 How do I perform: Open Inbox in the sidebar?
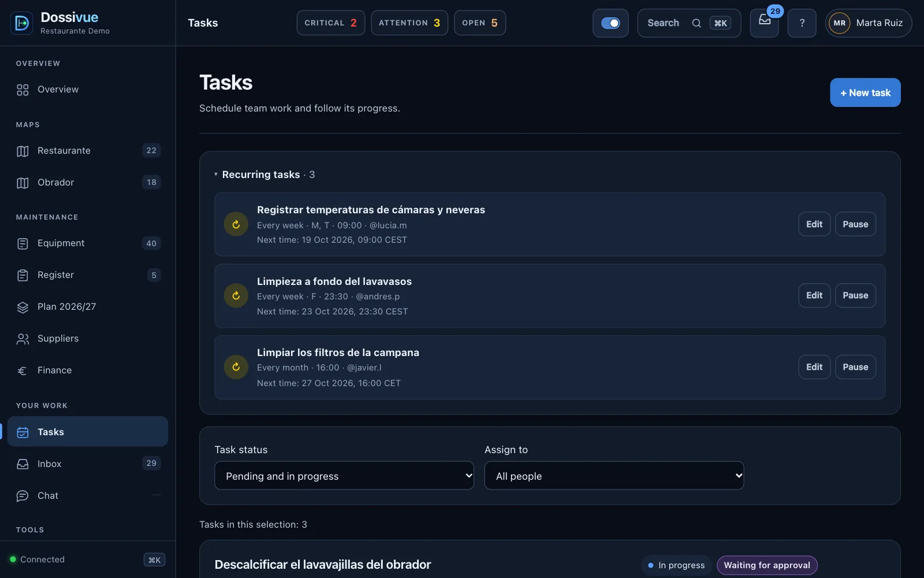pos(88,464)
